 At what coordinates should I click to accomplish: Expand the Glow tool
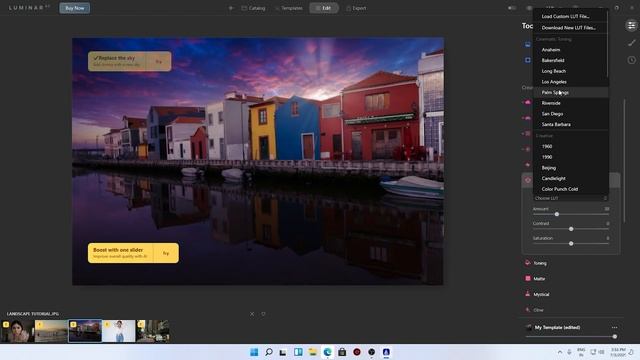tap(538, 310)
